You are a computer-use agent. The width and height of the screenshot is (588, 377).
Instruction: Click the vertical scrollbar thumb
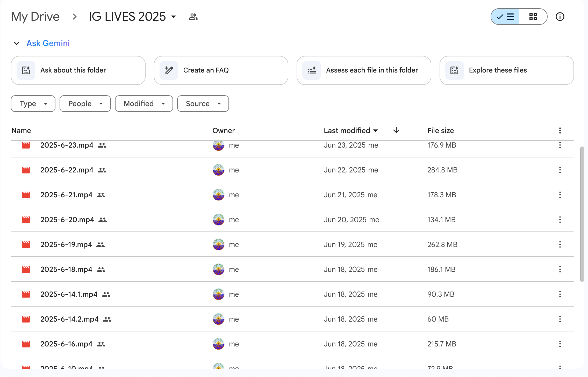click(x=582, y=214)
